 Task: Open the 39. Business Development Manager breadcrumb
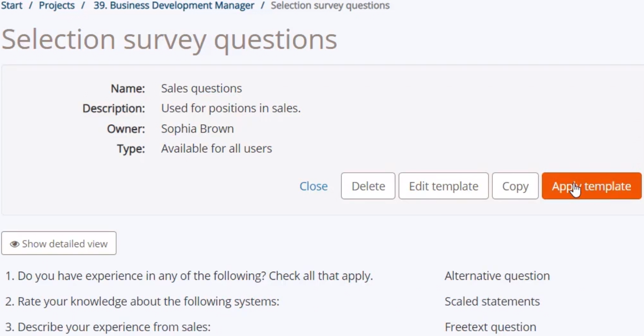(174, 6)
